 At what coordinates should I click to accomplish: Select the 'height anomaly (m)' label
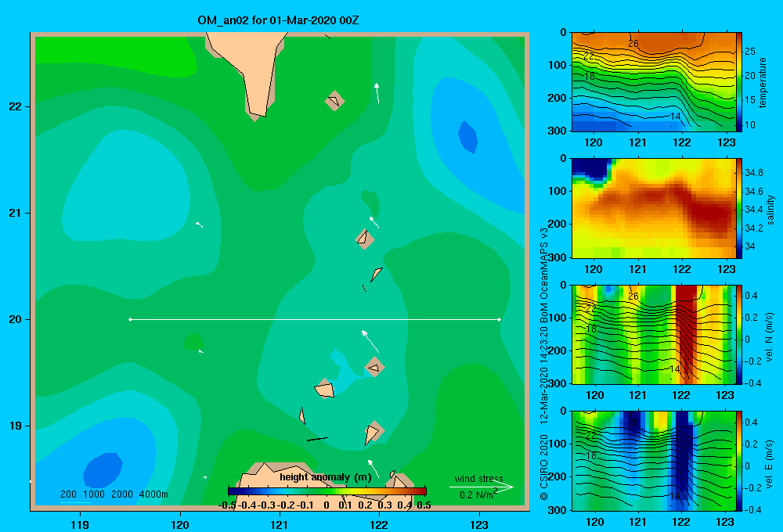(326, 477)
